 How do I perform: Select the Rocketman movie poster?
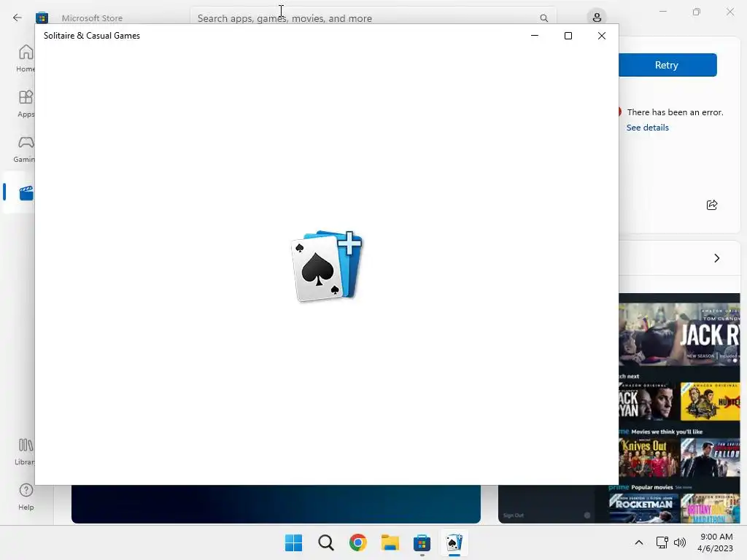643,508
